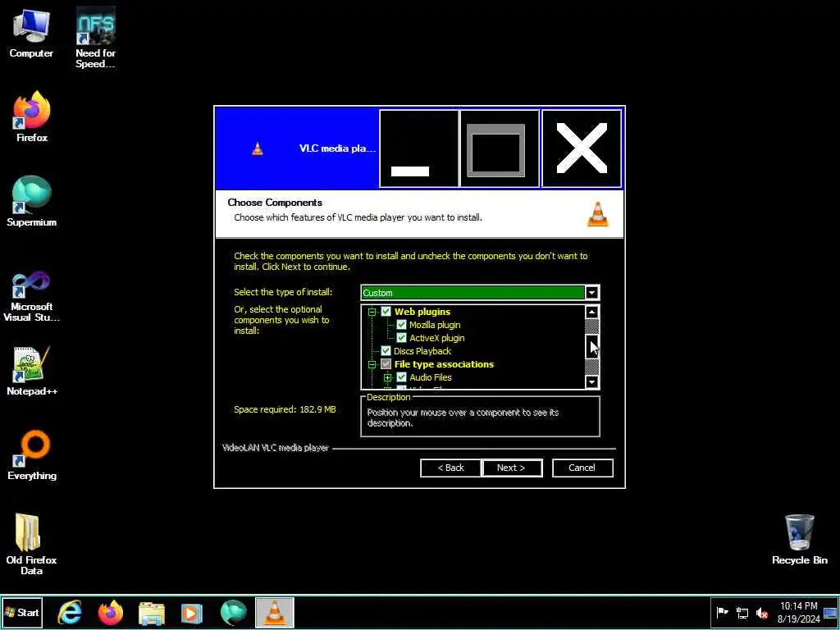Toggle the Web plugins checkbox
Viewport: 840px width, 630px height.
(386, 312)
